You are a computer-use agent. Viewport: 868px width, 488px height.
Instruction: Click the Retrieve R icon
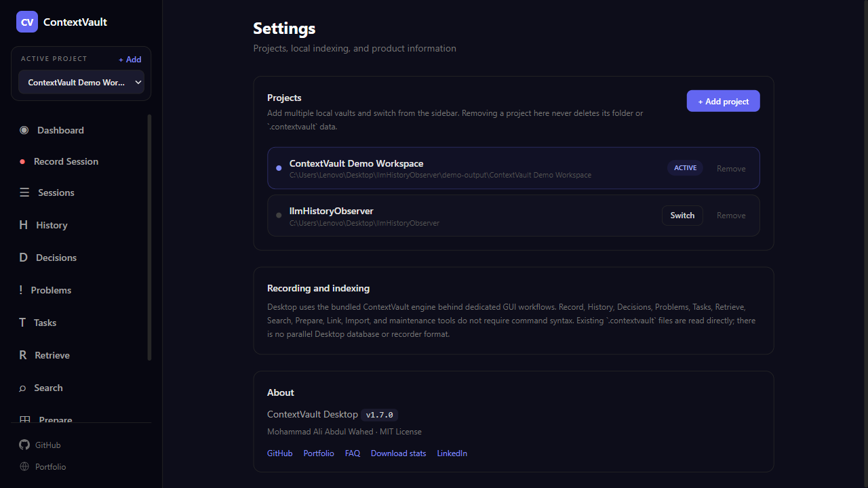pyautogui.click(x=22, y=355)
